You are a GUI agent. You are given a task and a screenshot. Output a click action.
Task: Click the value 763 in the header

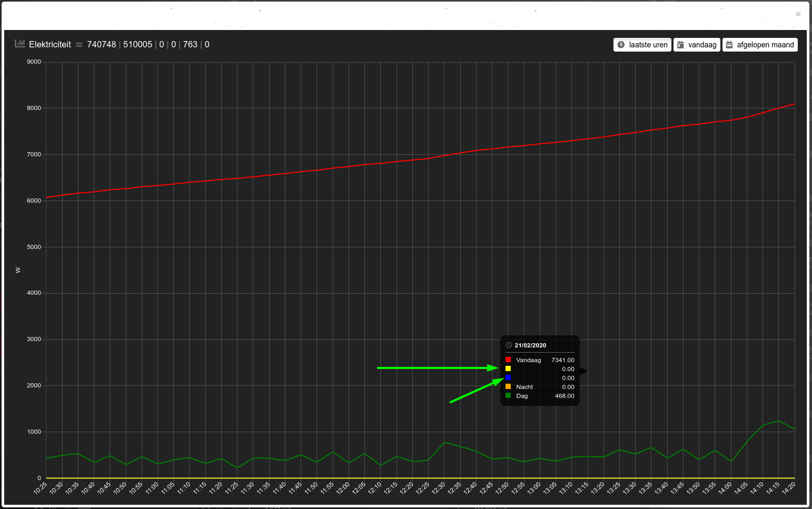coord(190,45)
